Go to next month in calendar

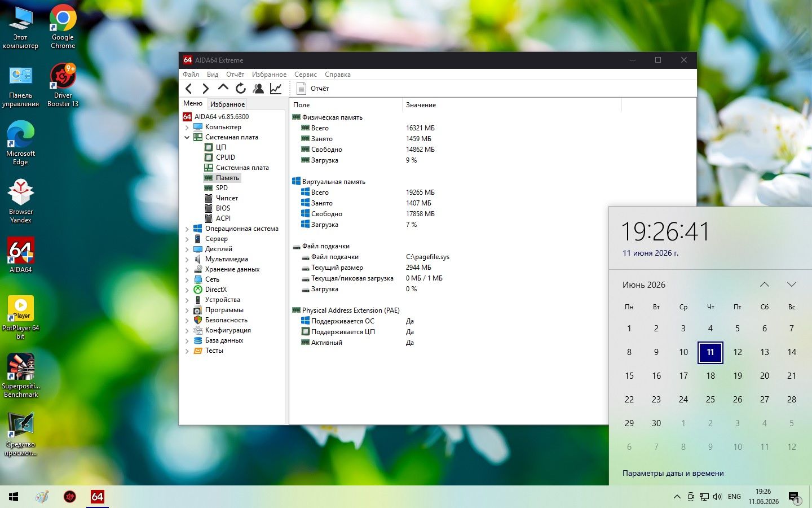point(792,284)
